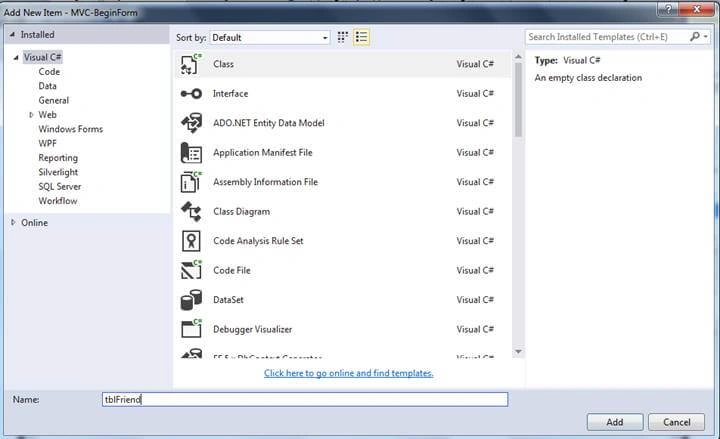This screenshot has height=439, width=720.
Task: Select the SQL Server category
Action: click(x=60, y=186)
